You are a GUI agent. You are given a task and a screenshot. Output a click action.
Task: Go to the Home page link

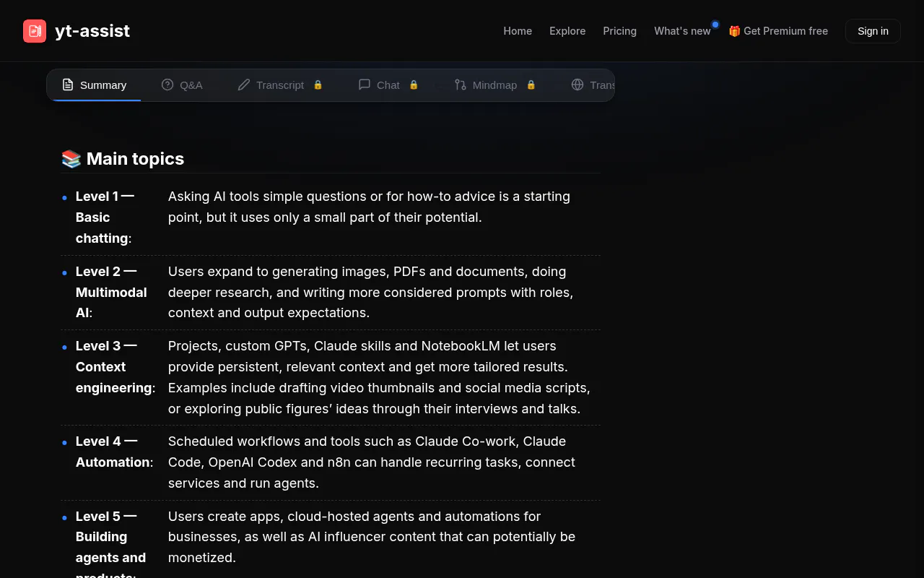[x=518, y=31]
